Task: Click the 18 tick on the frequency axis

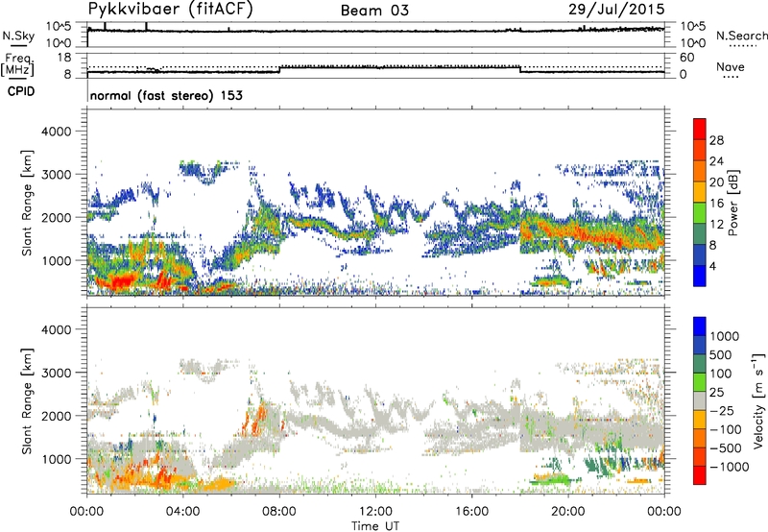Action: [64, 58]
